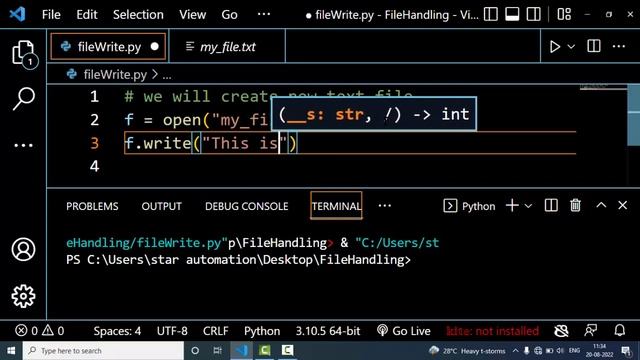The width and height of the screenshot is (640, 360).
Task: Open the Customize Layout button
Action: [564, 14]
